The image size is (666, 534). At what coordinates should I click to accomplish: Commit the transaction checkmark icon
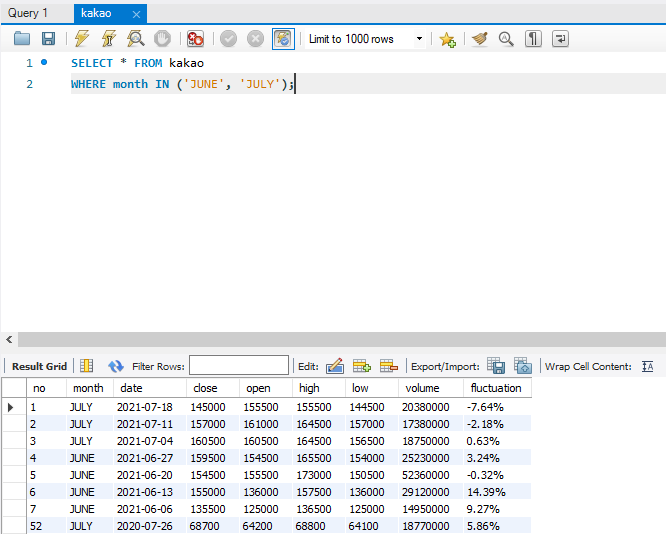pyautogui.click(x=229, y=39)
